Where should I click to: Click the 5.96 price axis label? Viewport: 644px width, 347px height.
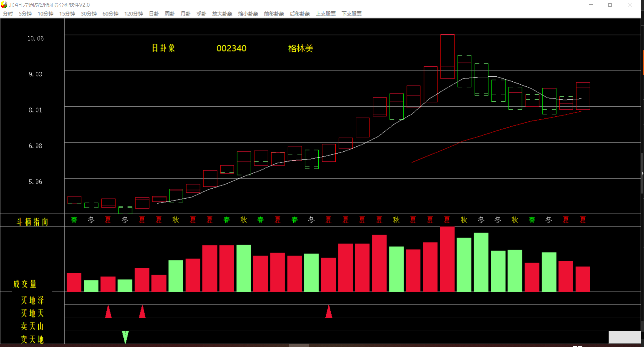(x=35, y=182)
